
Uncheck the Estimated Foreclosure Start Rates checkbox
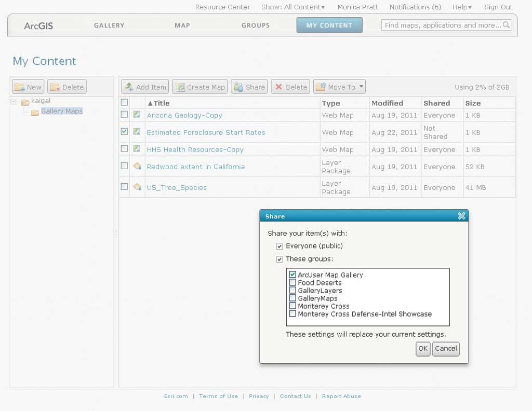[x=125, y=131]
